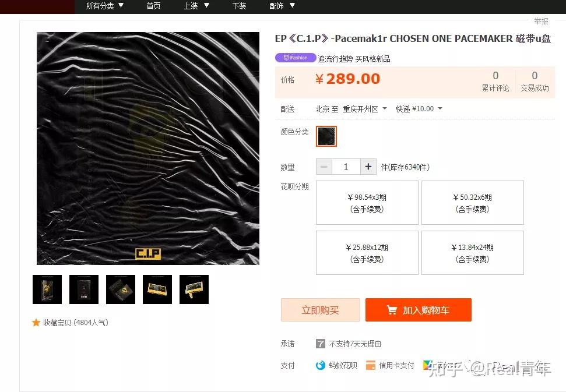566x392 pixels.
Task: Expand the 快递 ¥10.00 shipping dropdown
Action: (x=419, y=109)
